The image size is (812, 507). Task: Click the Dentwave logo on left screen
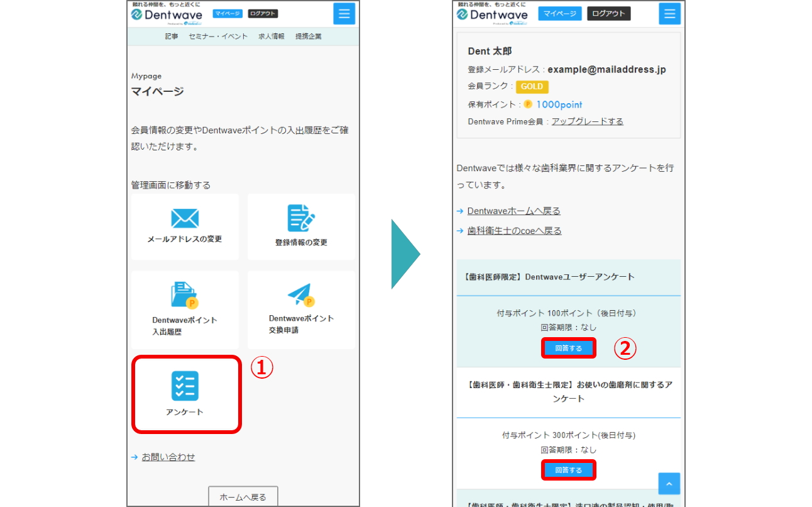pyautogui.click(x=166, y=15)
